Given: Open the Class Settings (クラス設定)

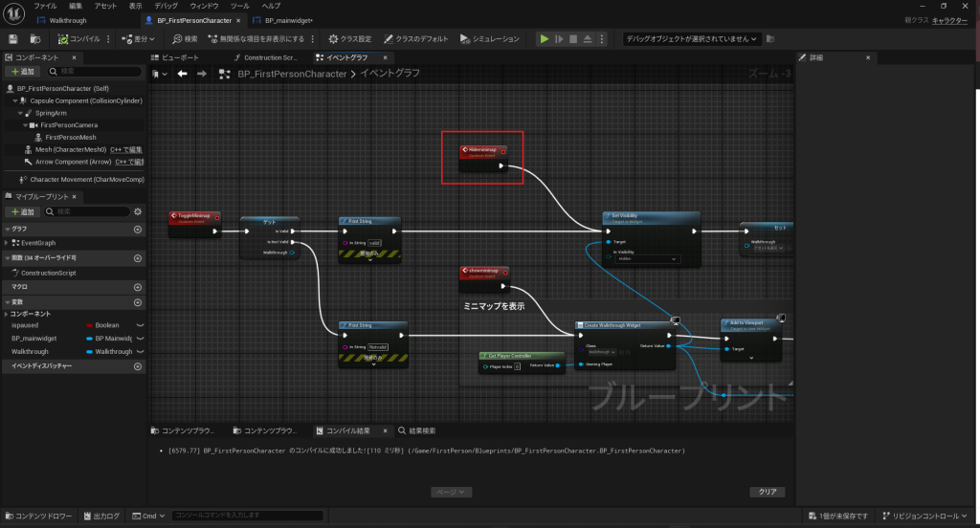Looking at the screenshot, I should (349, 39).
